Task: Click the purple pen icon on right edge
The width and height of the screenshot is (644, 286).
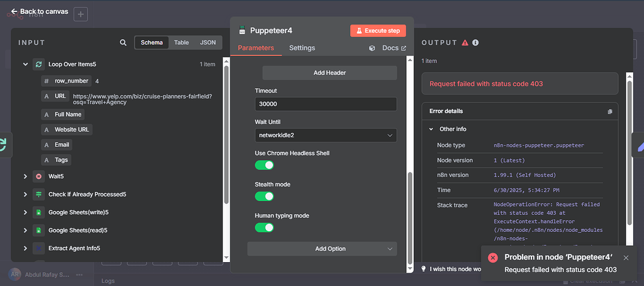Action: 640,146
